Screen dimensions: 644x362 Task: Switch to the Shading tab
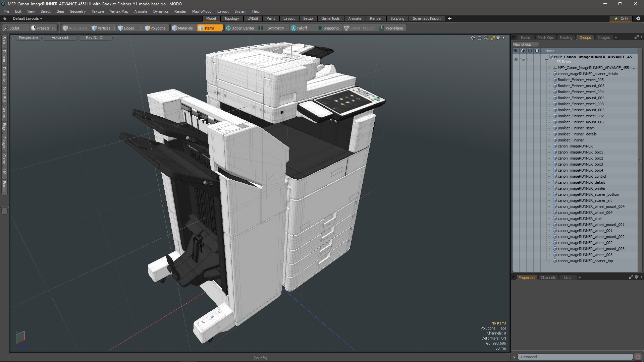pyautogui.click(x=566, y=38)
